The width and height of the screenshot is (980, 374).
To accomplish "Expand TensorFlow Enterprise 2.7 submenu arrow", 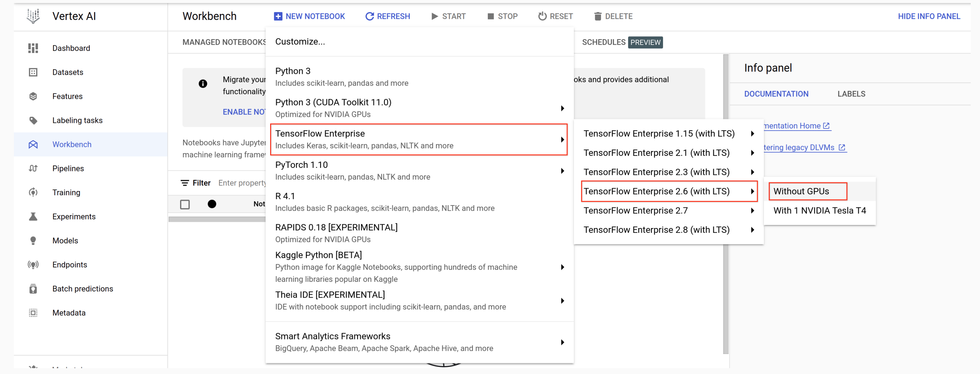I will coord(752,210).
